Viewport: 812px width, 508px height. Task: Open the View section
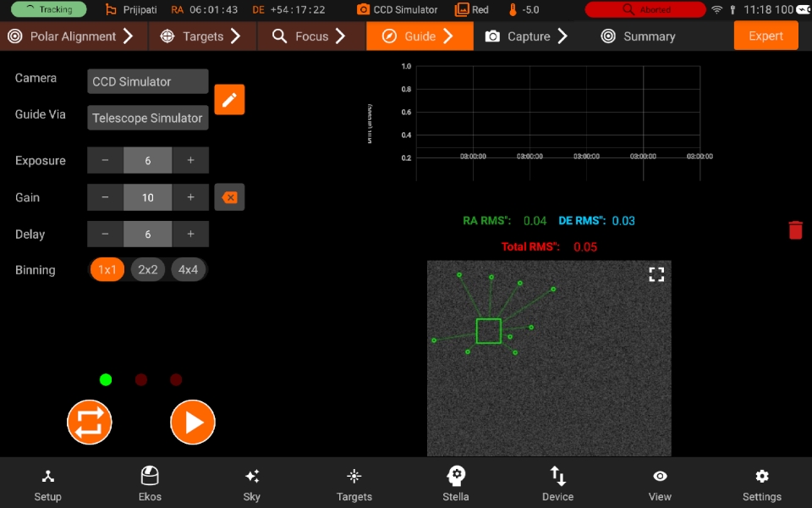660,484
